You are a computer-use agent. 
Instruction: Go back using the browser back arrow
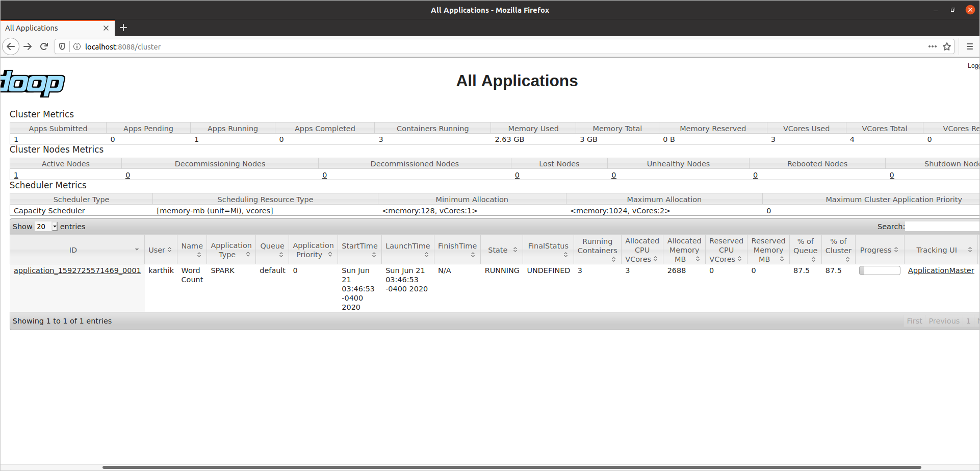click(x=11, y=46)
